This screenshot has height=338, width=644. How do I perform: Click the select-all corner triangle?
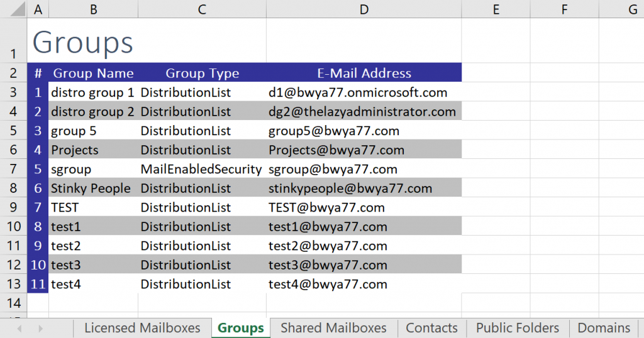(18, 9)
